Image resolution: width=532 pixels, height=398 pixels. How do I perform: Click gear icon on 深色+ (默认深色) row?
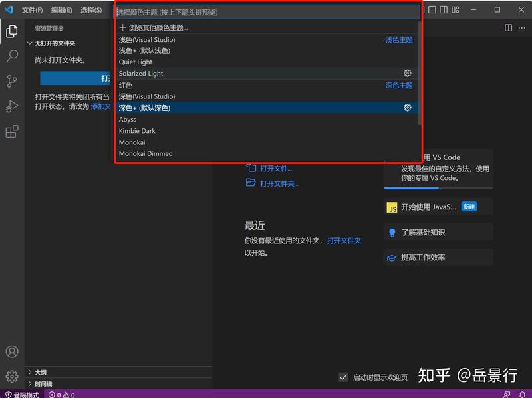click(x=408, y=108)
